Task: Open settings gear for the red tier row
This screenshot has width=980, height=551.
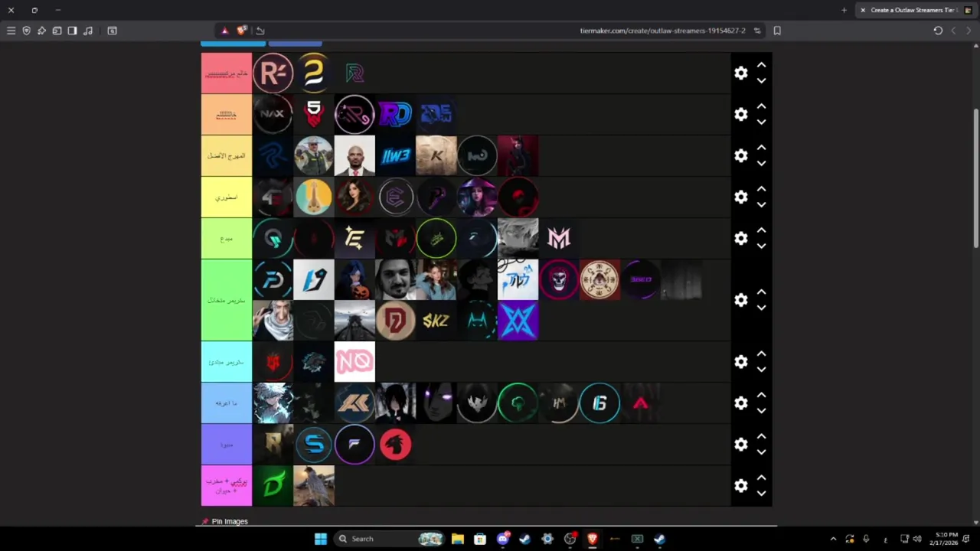Action: (x=740, y=73)
